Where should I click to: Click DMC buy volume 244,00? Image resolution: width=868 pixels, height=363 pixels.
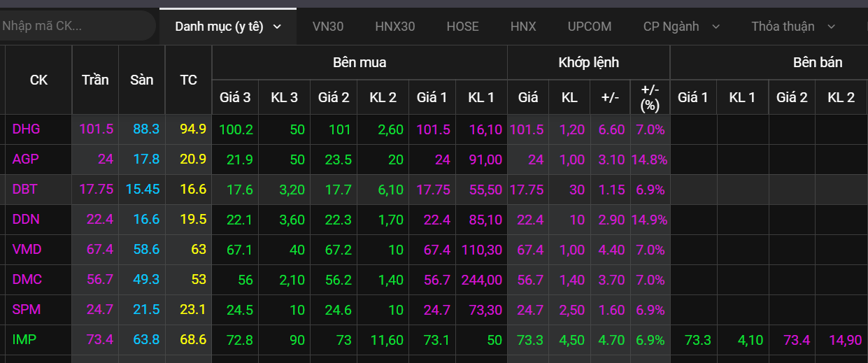coord(482,279)
